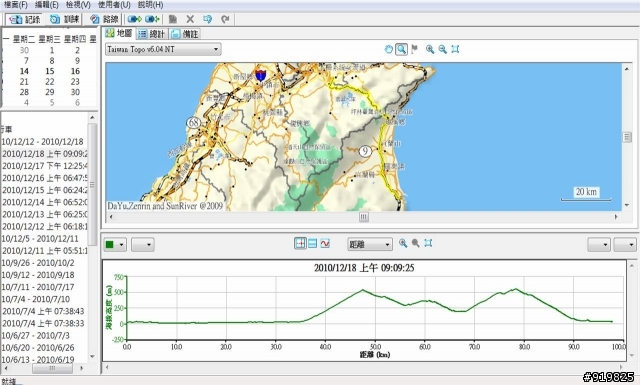The image size is (640, 385).
Task: Click the redo arrow icon in main toolbar
Action: (225, 19)
